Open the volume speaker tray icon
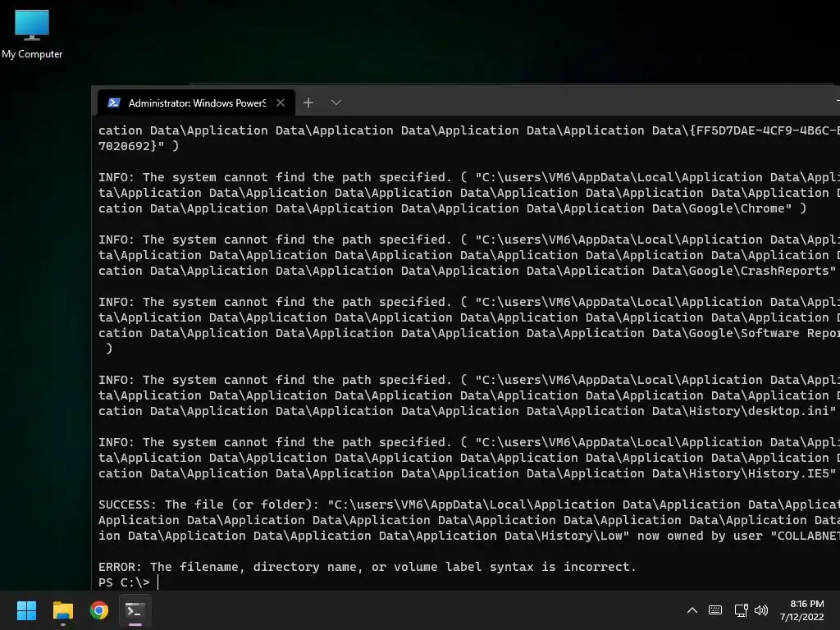840x630 pixels. pyautogui.click(x=760, y=610)
